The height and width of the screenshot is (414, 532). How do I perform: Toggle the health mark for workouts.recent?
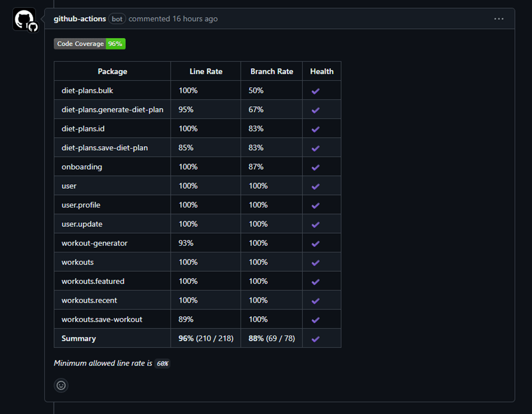click(321, 300)
